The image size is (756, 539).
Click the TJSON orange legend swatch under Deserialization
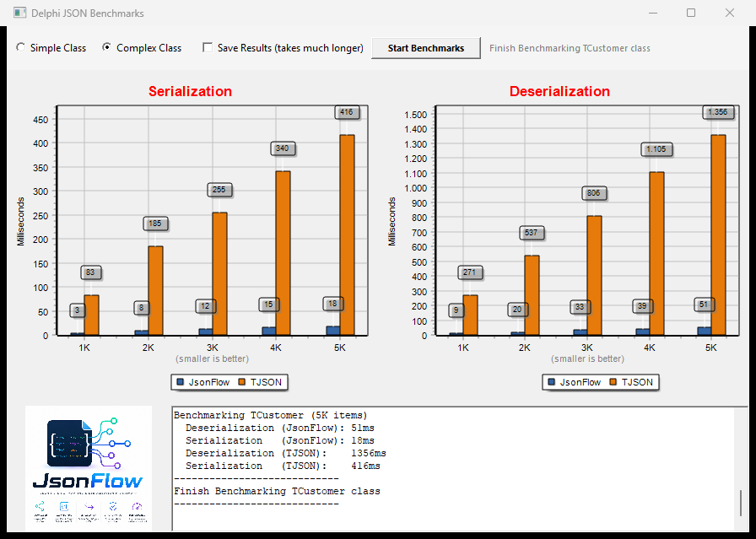pyautogui.click(x=613, y=382)
